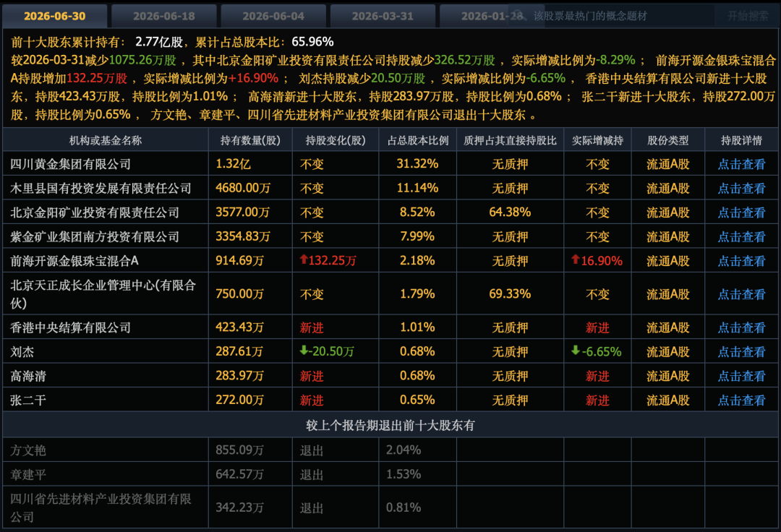Screen dimensions: 781x532
Task: View 点击查看 details for 刘杰
Action: [x=741, y=352]
